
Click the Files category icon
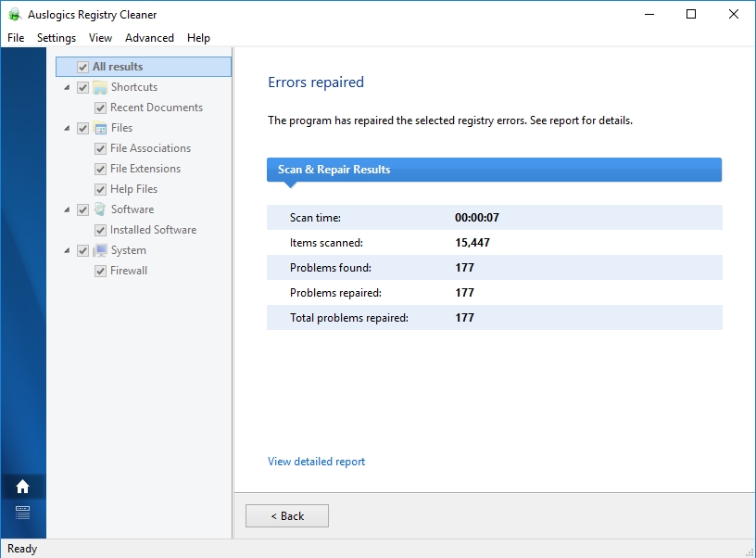point(100,128)
